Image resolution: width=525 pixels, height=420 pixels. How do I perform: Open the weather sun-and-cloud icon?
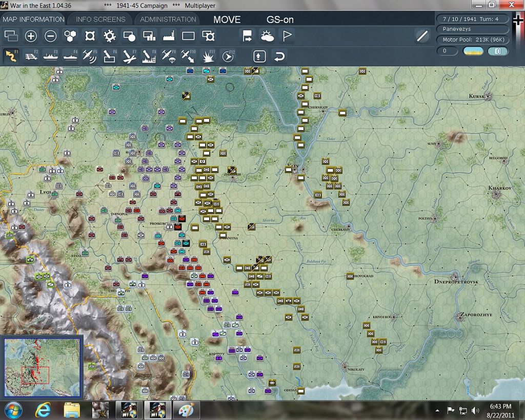(267, 36)
